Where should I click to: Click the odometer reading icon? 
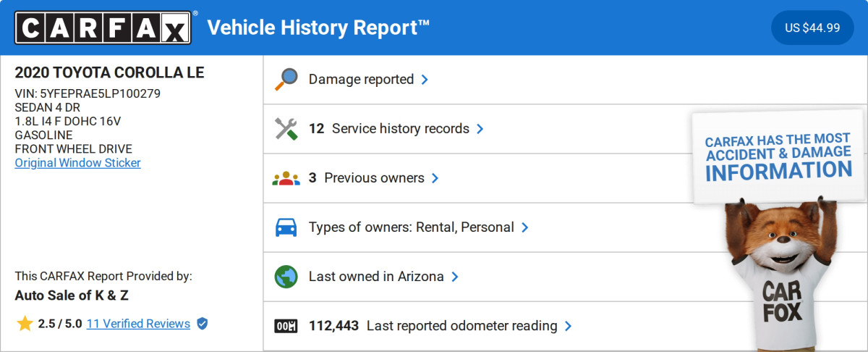pos(286,326)
